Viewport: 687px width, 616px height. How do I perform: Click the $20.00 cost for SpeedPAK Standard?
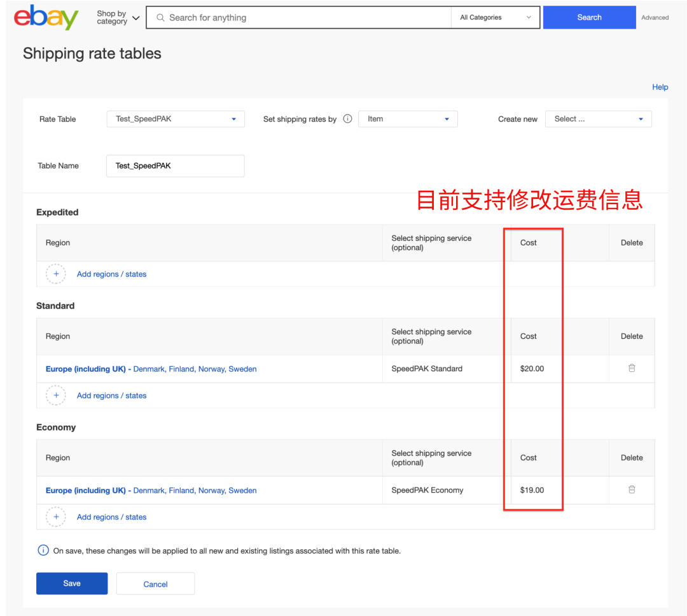pyautogui.click(x=532, y=369)
